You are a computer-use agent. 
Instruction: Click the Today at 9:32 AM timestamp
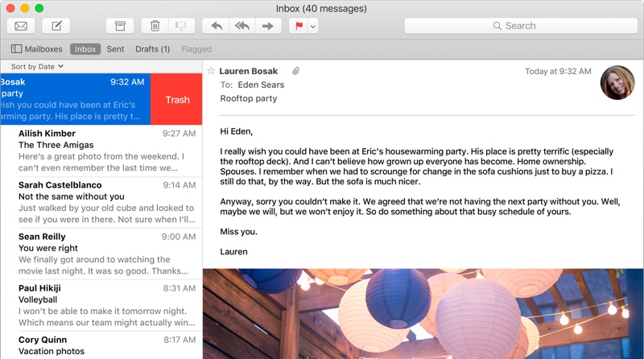coord(558,72)
